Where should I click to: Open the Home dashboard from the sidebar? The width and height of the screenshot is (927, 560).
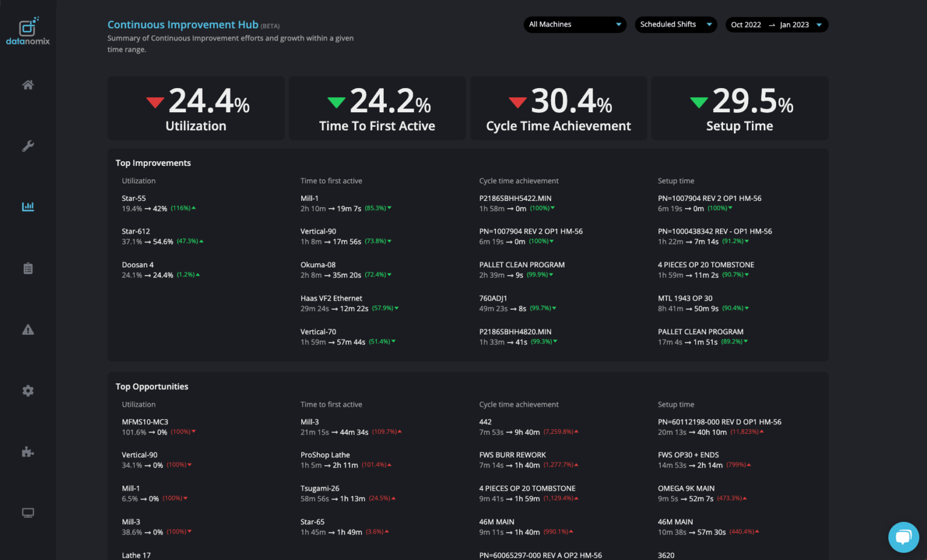click(28, 84)
